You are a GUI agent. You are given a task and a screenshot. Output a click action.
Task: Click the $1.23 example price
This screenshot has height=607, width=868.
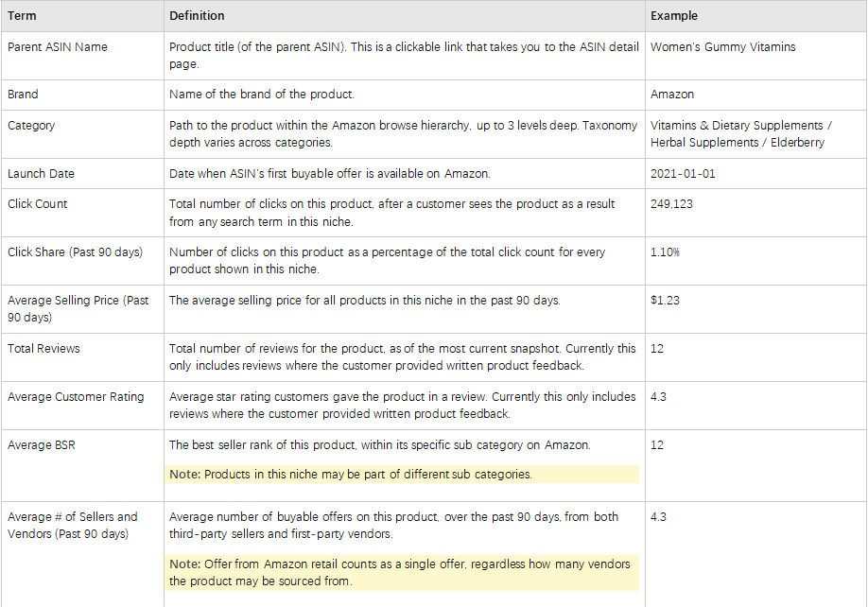pyautogui.click(x=665, y=301)
